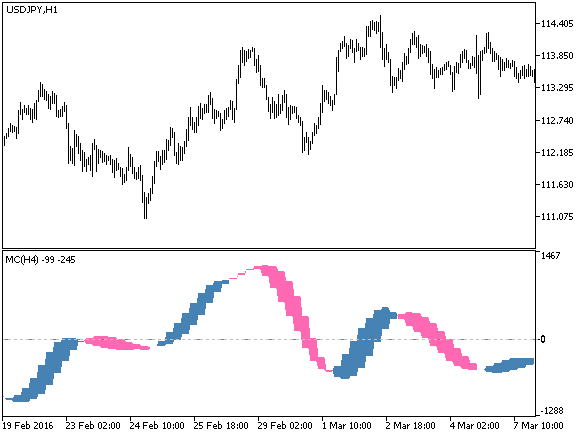Click the 24 Feb 10:00 time label
587x436 pixels.
[x=157, y=426]
